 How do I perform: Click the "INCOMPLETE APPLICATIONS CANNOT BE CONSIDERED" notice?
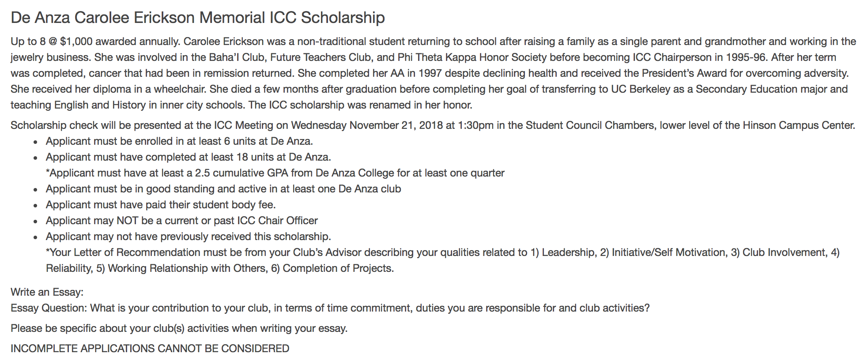point(150,349)
